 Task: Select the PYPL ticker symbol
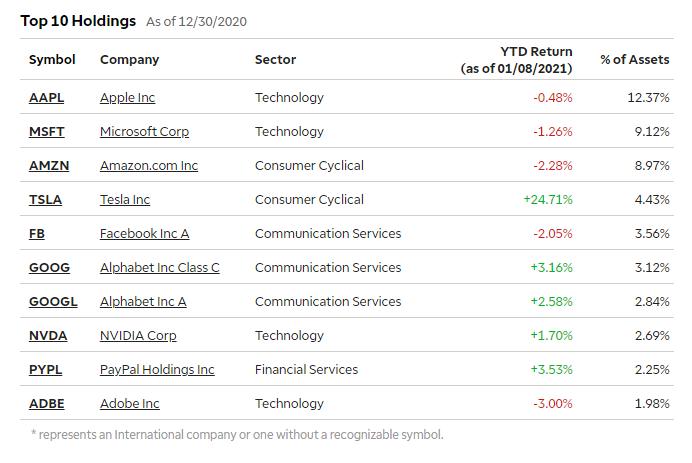(45, 370)
